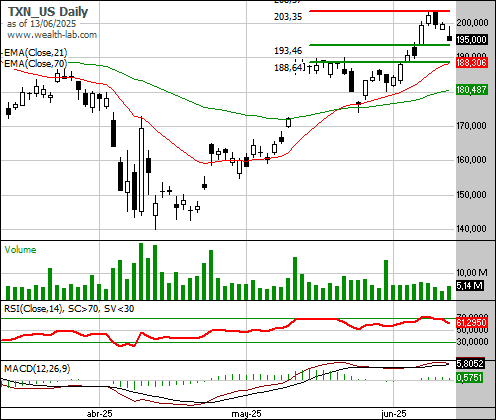Select the MACD(12,26,9) indicator label
Screen dimensions: 496x420
(x=37, y=369)
